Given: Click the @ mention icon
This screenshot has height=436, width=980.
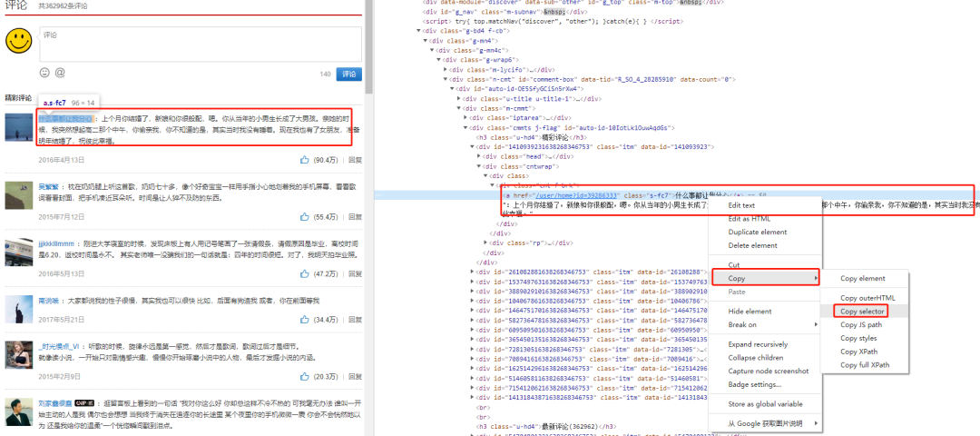Looking at the screenshot, I should (x=60, y=73).
